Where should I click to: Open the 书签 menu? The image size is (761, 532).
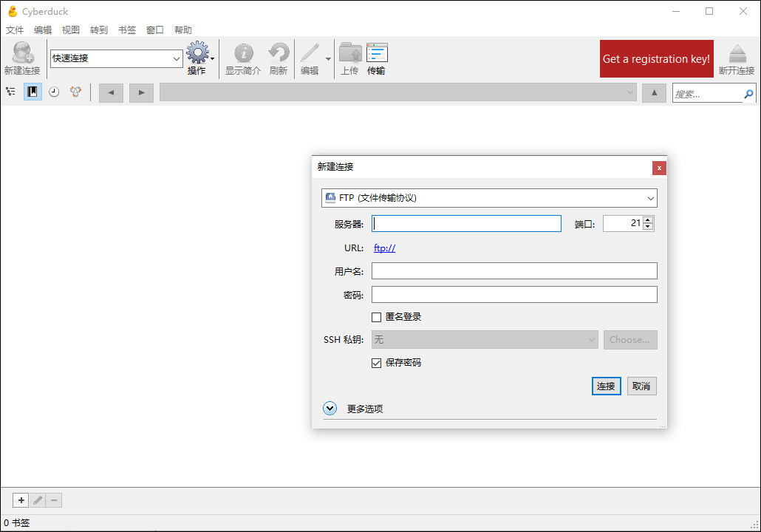(x=127, y=30)
